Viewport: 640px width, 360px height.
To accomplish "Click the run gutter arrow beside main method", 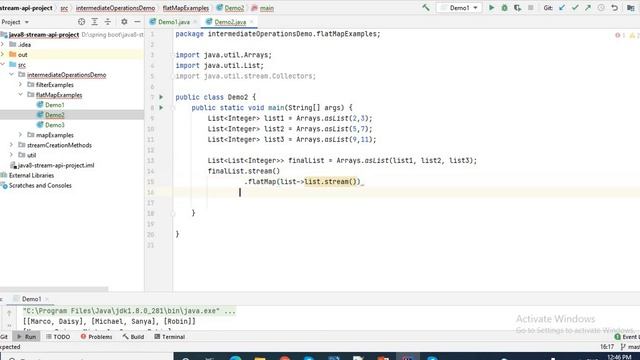I will tap(161, 108).
